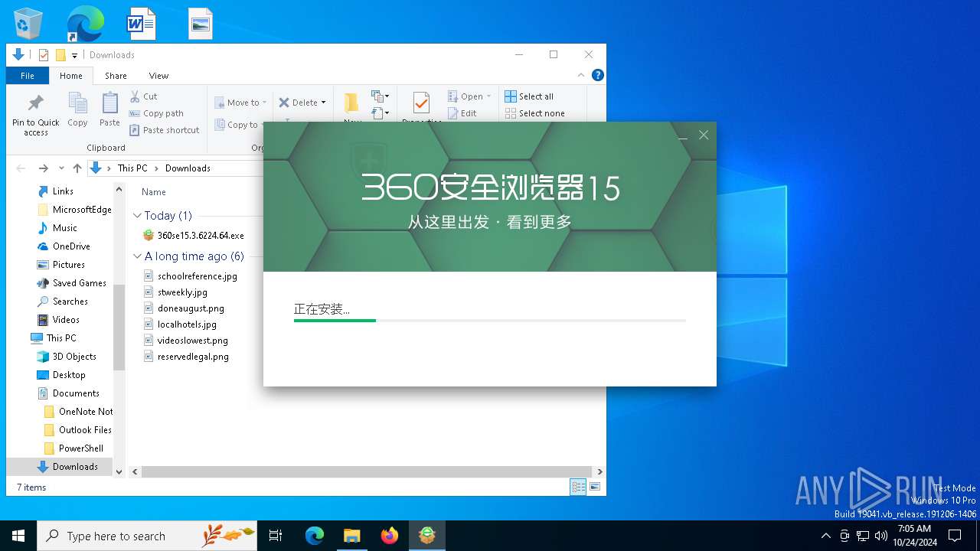The image size is (980, 551).
Task: Open the File menu tab
Action: pos(28,76)
